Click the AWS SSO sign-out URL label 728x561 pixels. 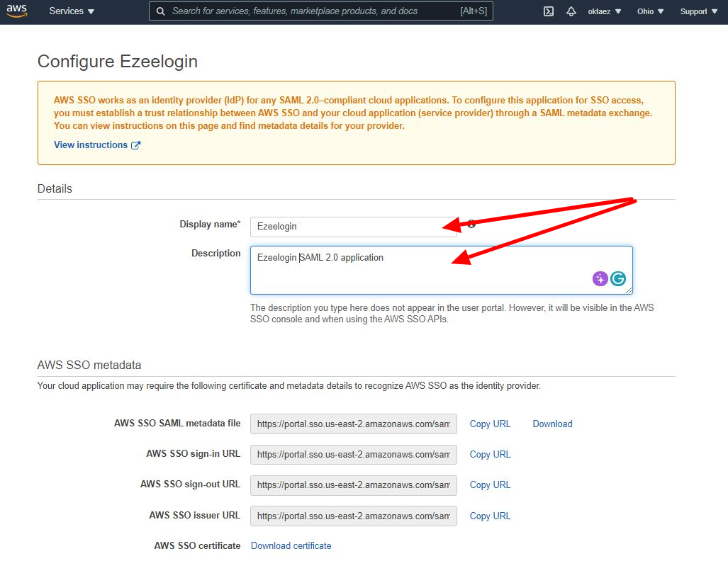click(x=191, y=484)
